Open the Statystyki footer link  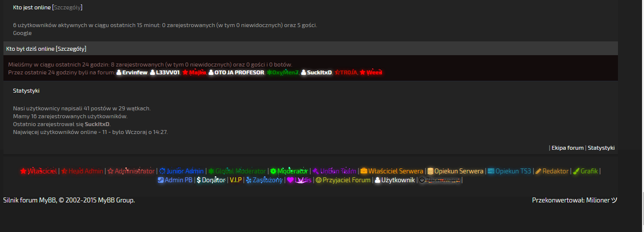[x=601, y=148]
